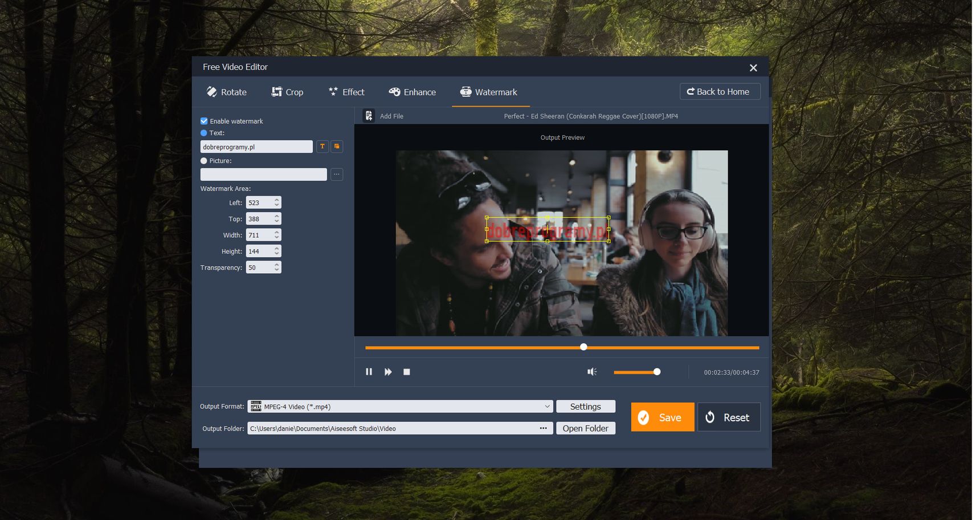The height and width of the screenshot is (520, 980).
Task: Open output format Settings
Action: (586, 407)
